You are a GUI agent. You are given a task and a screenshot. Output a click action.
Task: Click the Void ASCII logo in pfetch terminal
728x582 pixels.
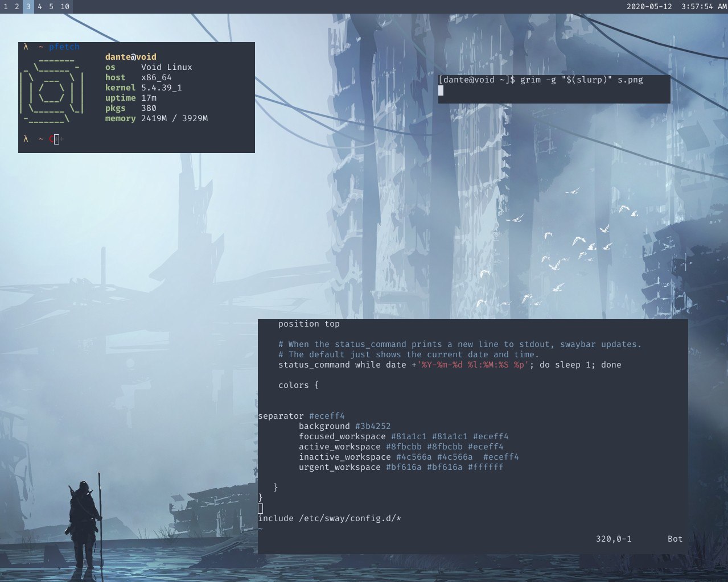[x=52, y=90]
